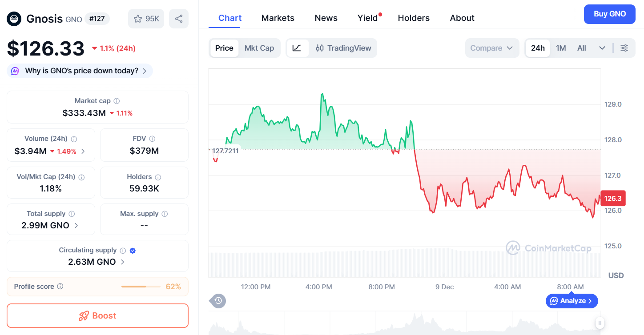The height and width of the screenshot is (335, 644).
Task: Expand Circulating supply details arrow
Action: point(123,262)
